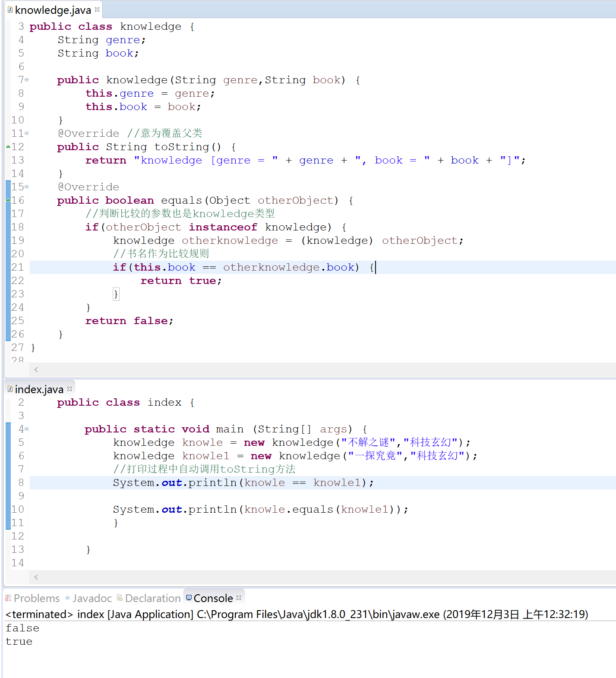Place cursor on "instanceof" keyword
The height and width of the screenshot is (678, 616).
coord(223,227)
